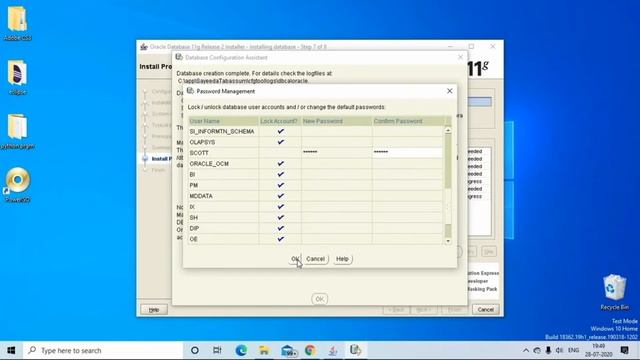Viewport: 640px width, 360px height.
Task: Launch Microsoft Edge from taskbar
Action: coord(241,350)
